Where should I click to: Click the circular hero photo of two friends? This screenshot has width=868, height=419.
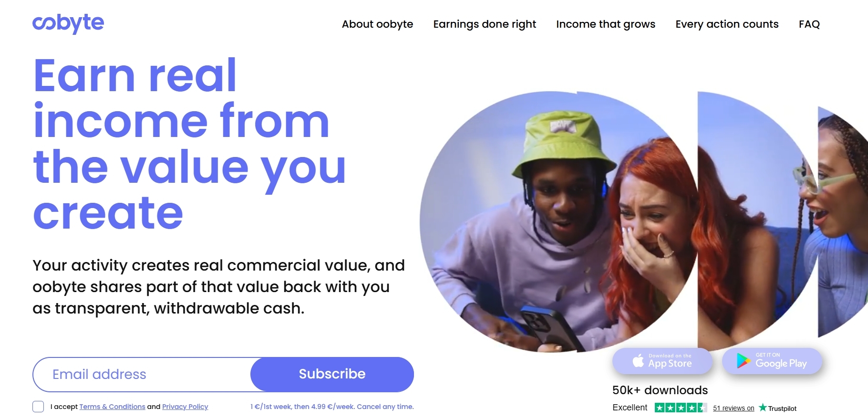[559, 222]
